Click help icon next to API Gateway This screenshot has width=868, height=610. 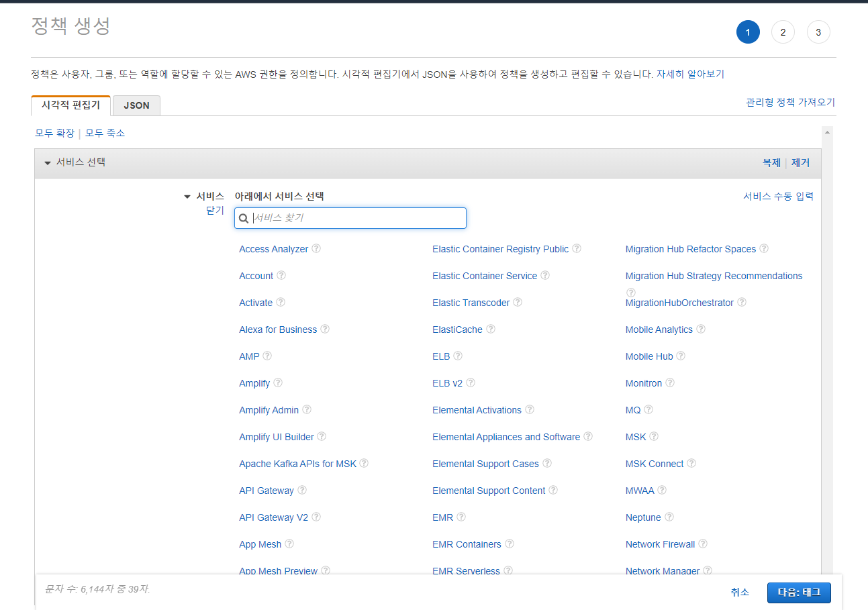click(302, 490)
